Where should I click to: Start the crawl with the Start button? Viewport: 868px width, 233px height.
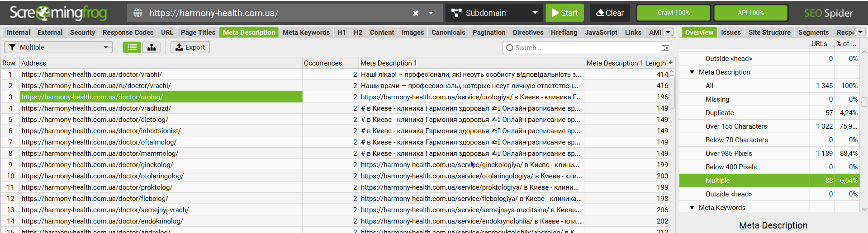564,13
